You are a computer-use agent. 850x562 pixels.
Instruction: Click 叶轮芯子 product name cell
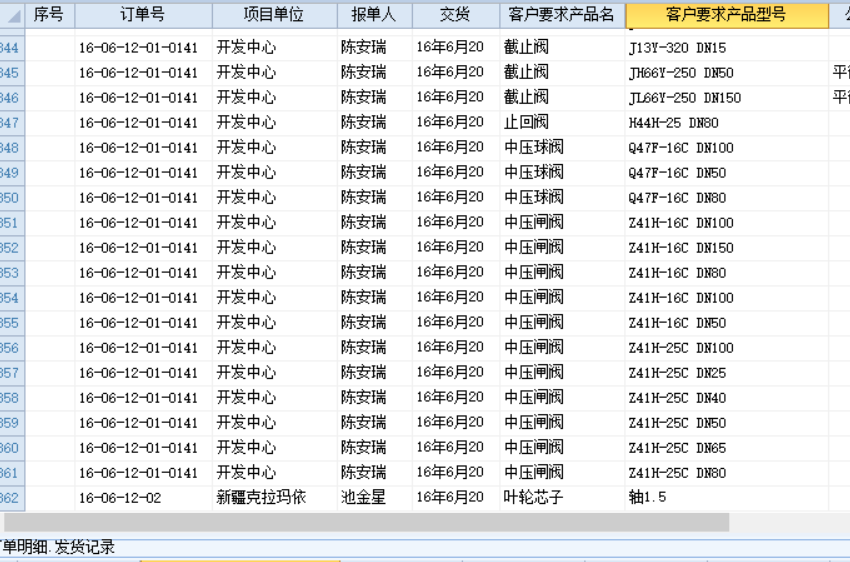(562, 498)
